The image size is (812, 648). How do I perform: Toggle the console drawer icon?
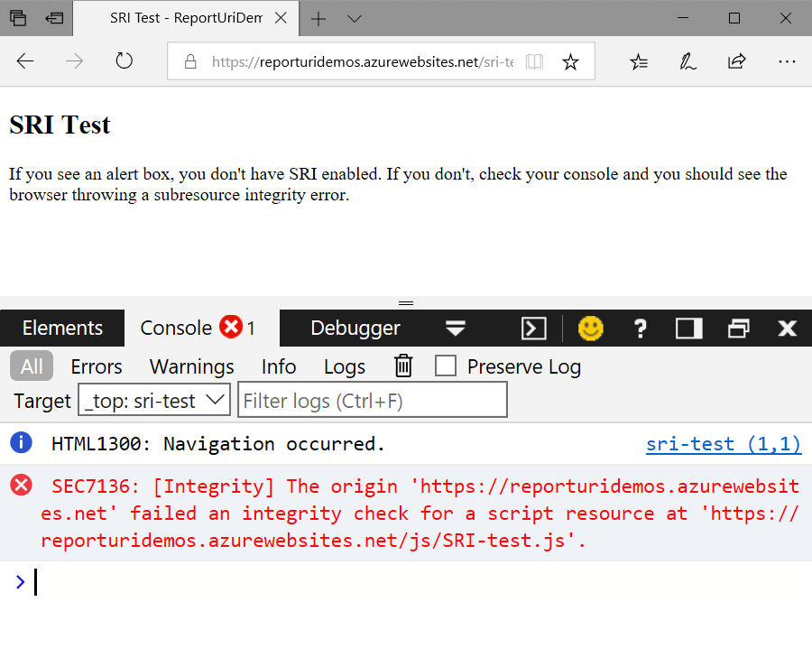click(534, 329)
